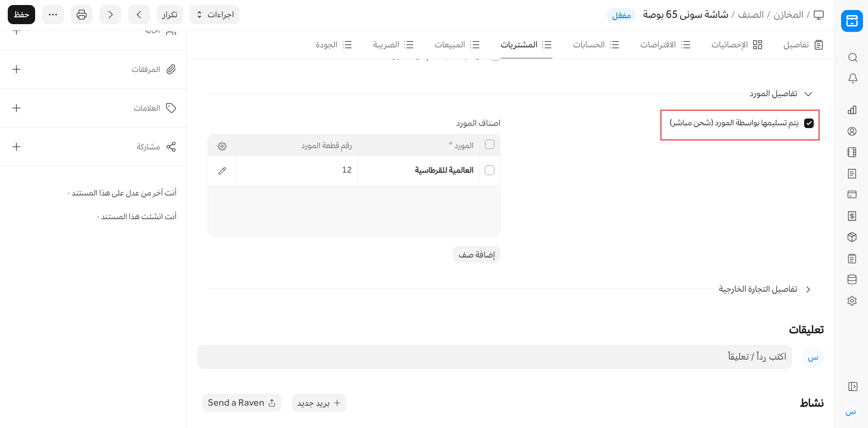Click the comment input field
Screen dimensions: 868x428
pos(494,357)
